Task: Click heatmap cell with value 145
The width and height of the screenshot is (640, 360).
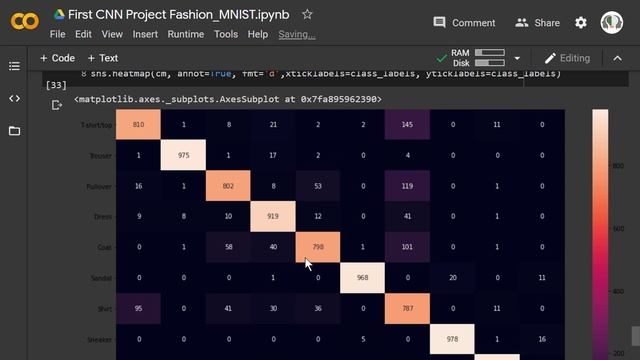Action: click(x=407, y=124)
